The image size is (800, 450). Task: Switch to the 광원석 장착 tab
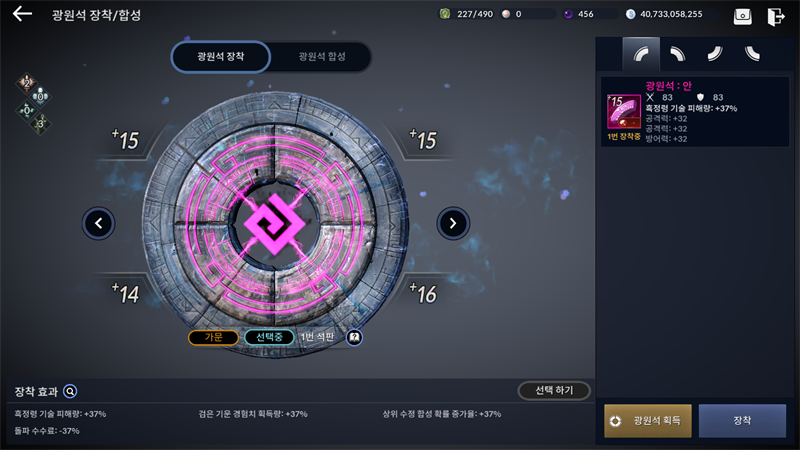click(x=220, y=57)
